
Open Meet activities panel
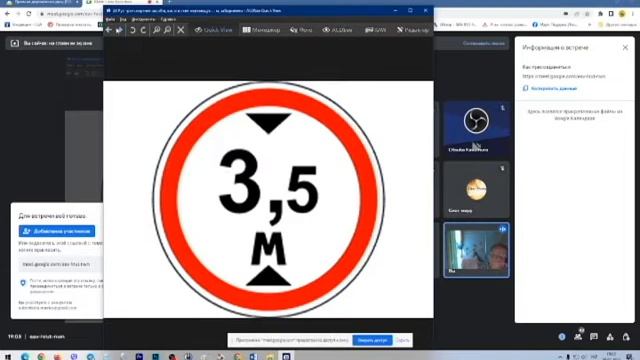click(x=610, y=337)
